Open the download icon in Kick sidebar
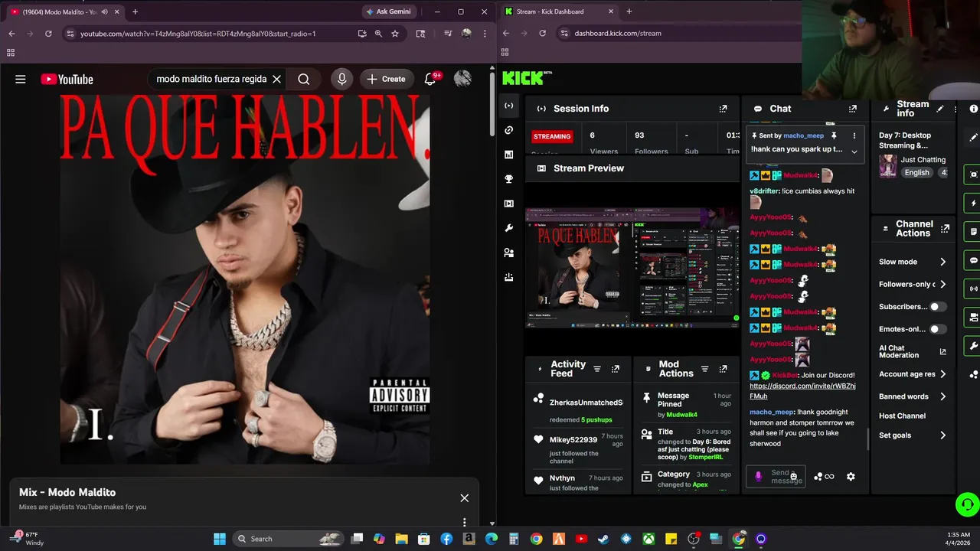This screenshot has height=551, width=980. pos(509,277)
